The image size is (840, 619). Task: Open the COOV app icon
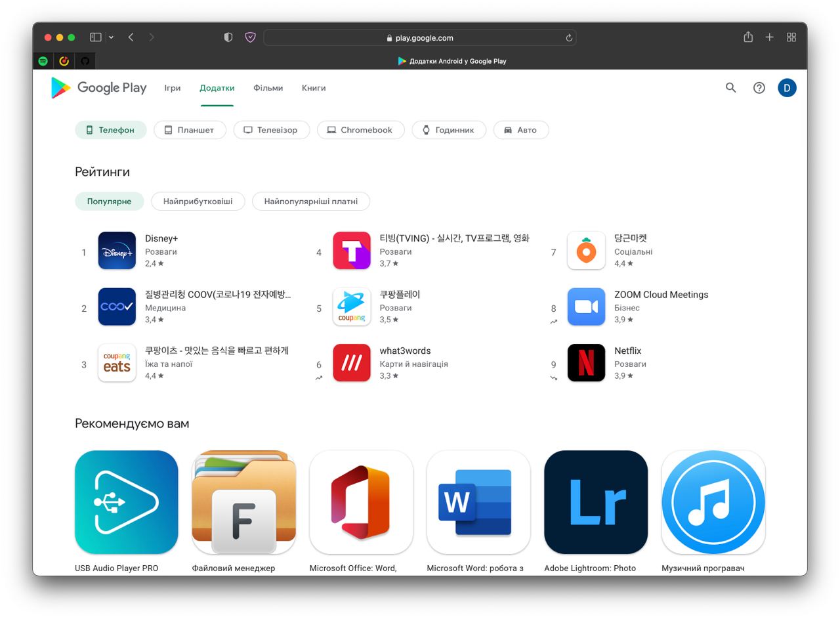117,307
